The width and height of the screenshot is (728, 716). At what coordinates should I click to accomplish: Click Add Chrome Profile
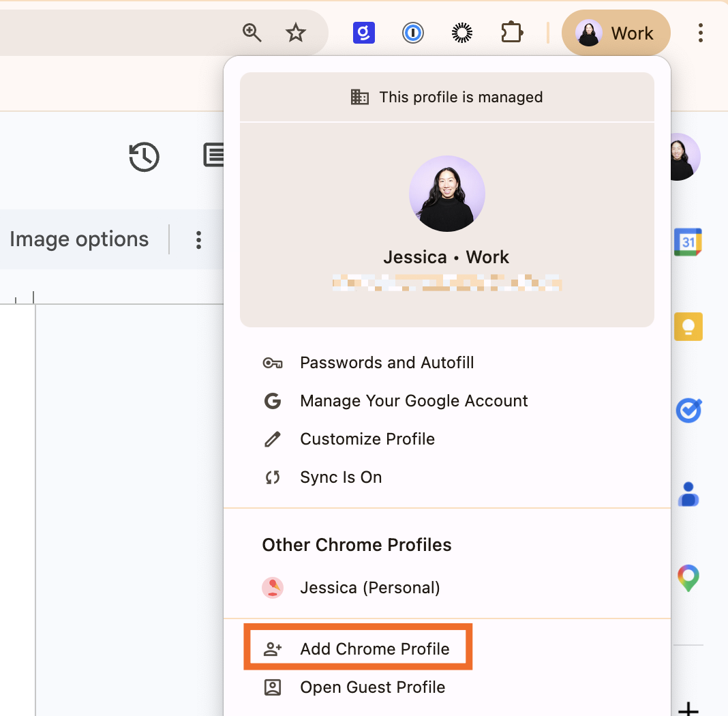click(x=376, y=648)
